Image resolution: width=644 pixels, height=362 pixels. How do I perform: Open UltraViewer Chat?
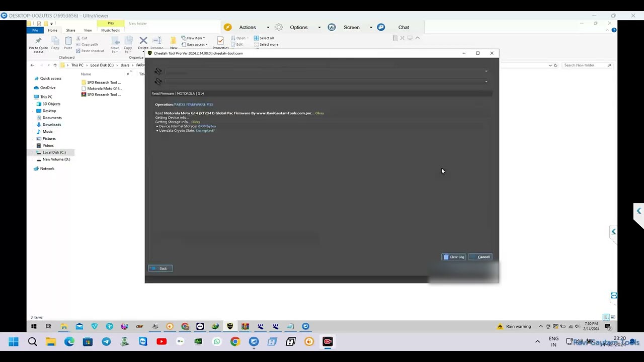click(404, 27)
